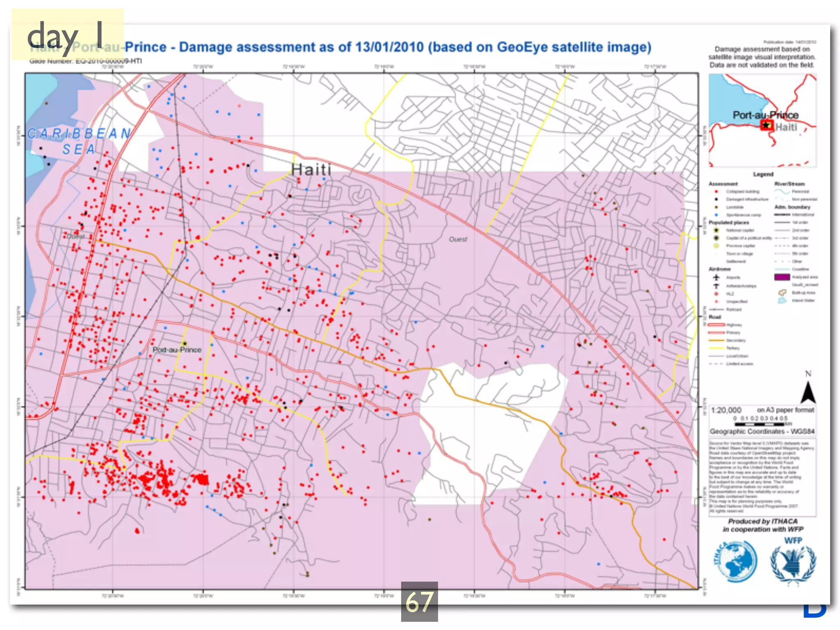
Task: Click the blue Spontaneous camp legend dot
Action: coord(717,215)
